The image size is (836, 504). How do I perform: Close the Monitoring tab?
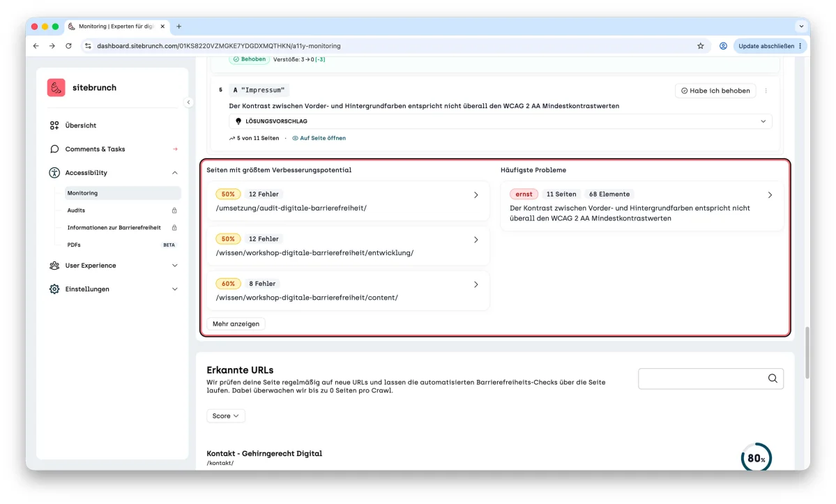[162, 26]
